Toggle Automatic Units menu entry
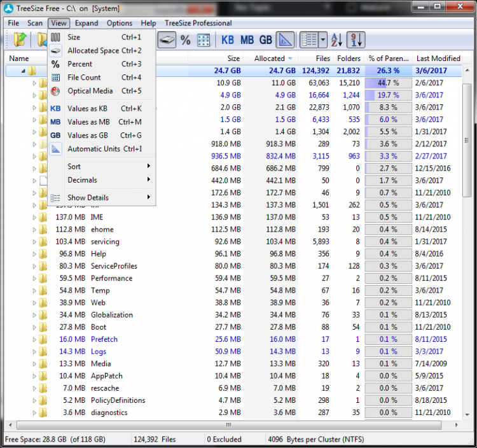 click(102, 148)
